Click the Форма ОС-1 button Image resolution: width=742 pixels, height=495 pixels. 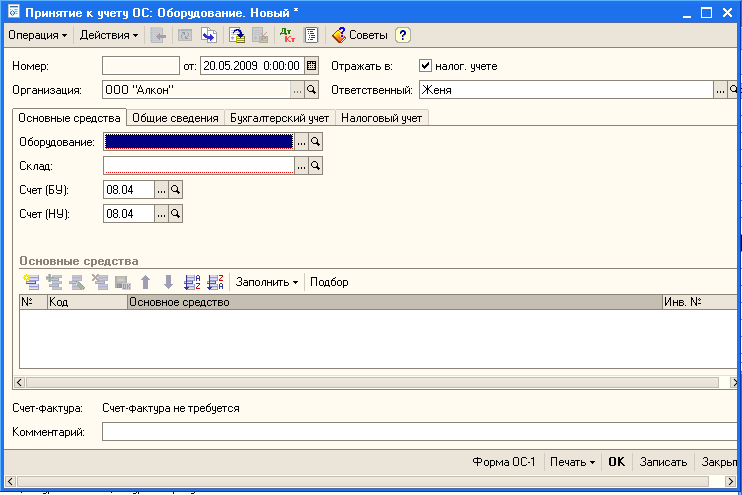pyautogui.click(x=504, y=462)
